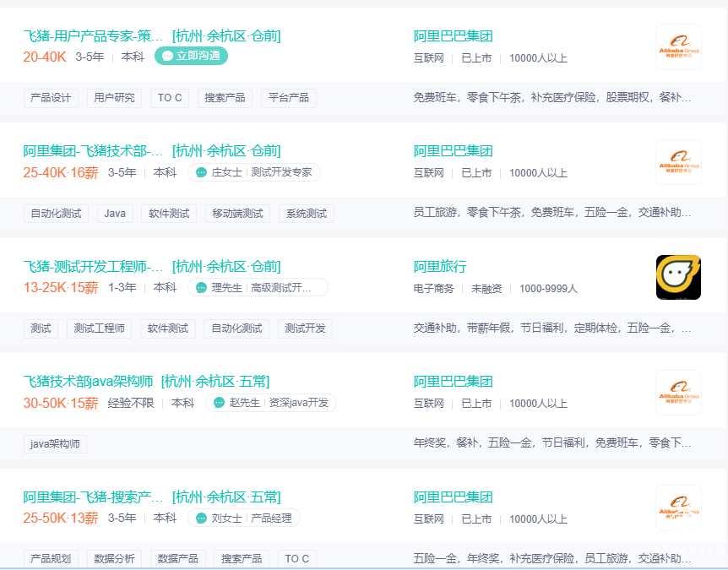Open the 飞猪-测试开发工程师 job listing

(x=93, y=267)
